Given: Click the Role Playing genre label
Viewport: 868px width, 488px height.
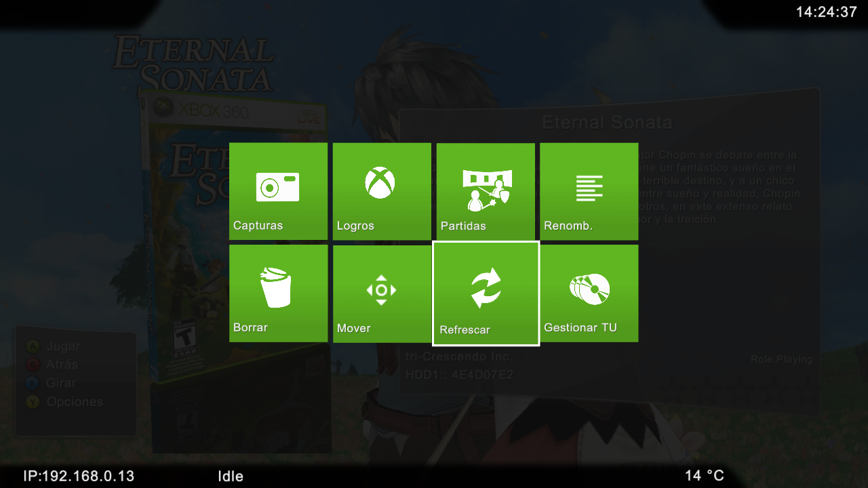Looking at the screenshot, I should [781, 359].
